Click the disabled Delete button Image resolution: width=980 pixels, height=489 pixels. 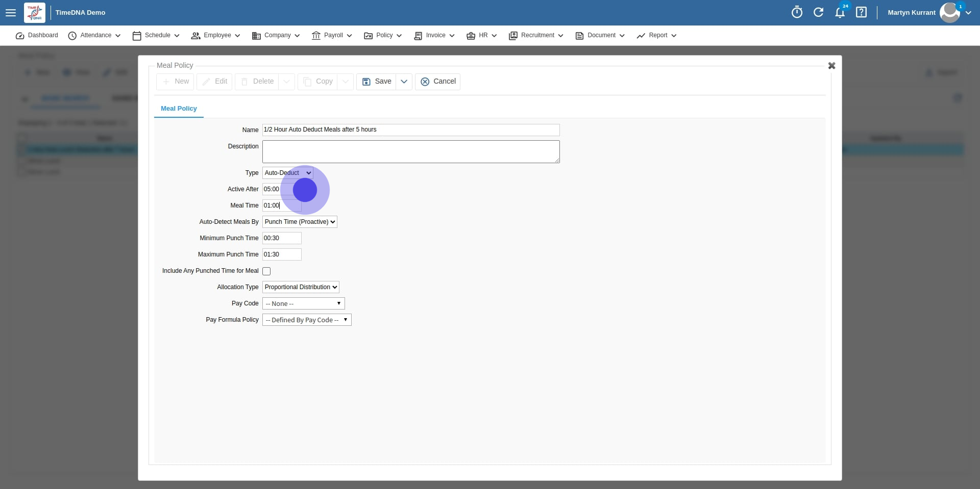[257, 82]
